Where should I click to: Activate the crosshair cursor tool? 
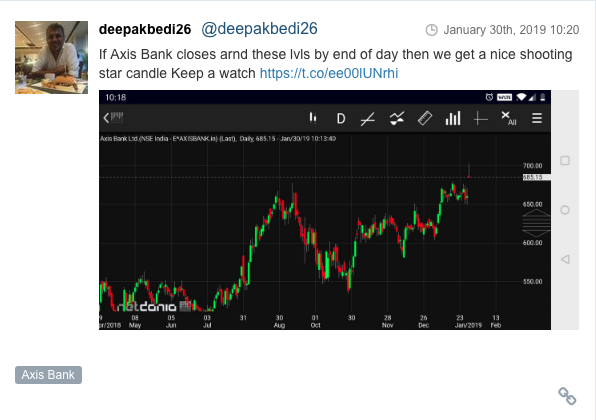click(x=481, y=119)
